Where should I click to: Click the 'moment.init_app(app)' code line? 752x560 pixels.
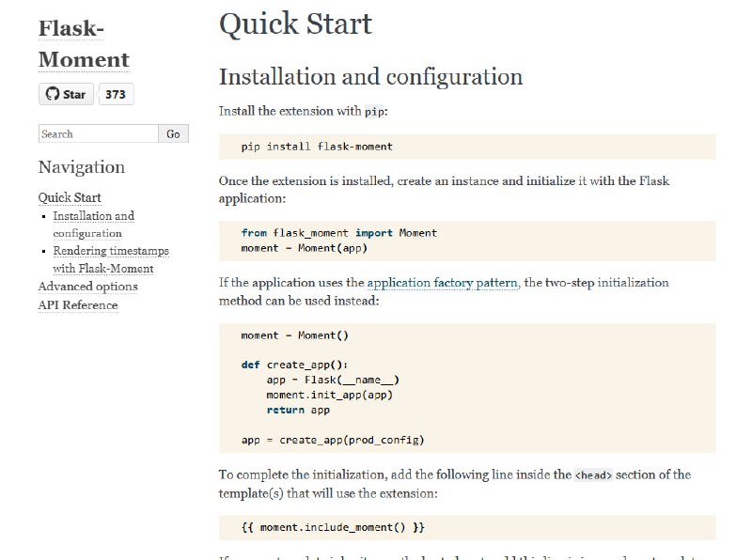pos(330,395)
